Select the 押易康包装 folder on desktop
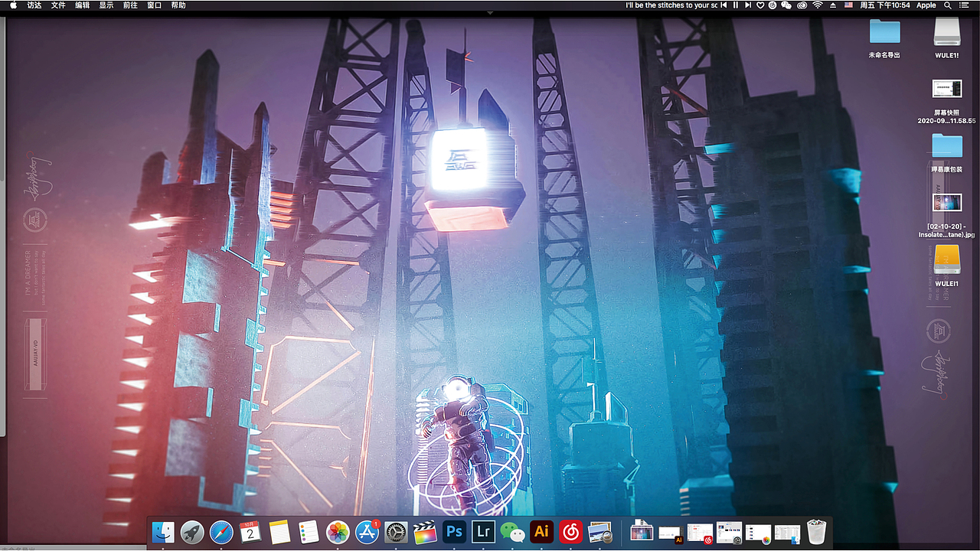Image resolution: width=980 pixels, height=551 pixels. (x=947, y=154)
